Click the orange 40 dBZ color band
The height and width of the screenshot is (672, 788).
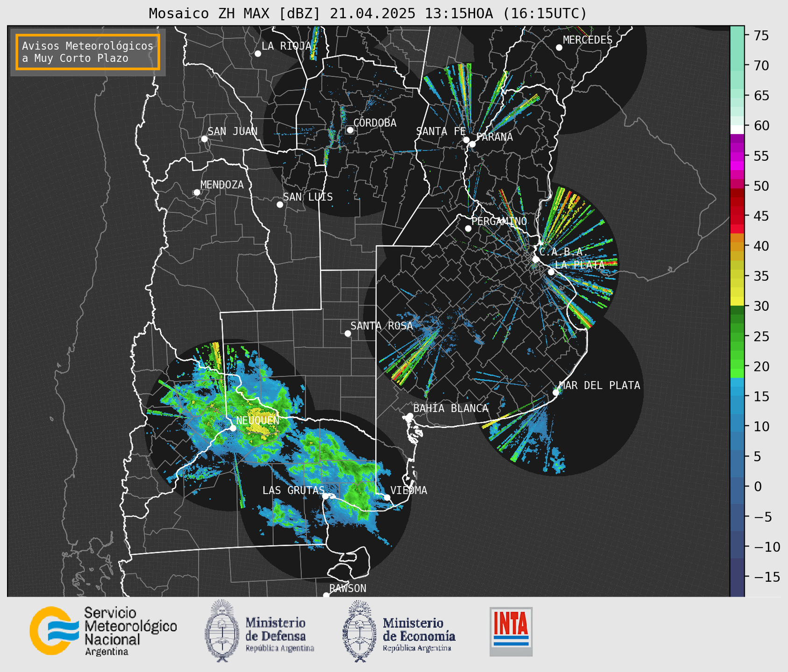pyautogui.click(x=737, y=246)
